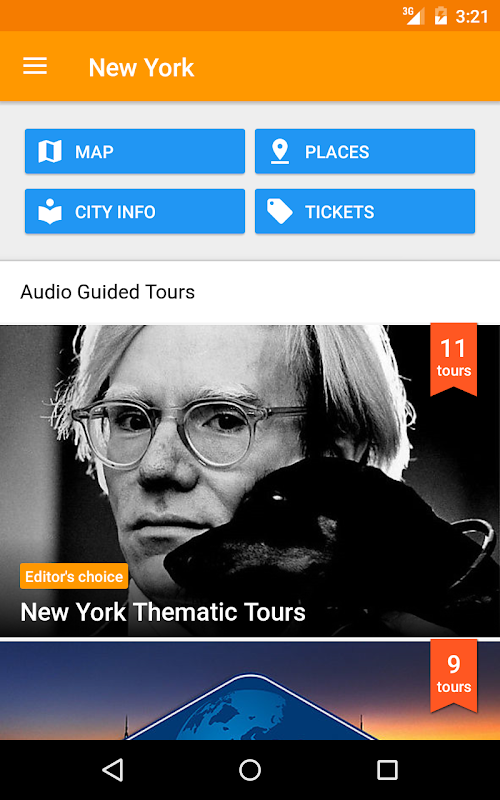
Task: Open the Warhol portrait tour thumbnail
Action: tap(250, 481)
